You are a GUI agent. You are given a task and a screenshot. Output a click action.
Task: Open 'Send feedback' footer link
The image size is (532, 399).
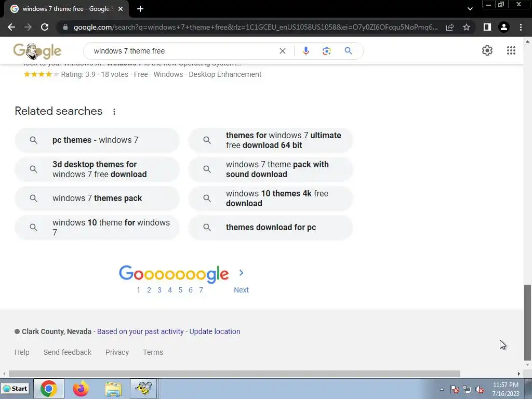68,352
